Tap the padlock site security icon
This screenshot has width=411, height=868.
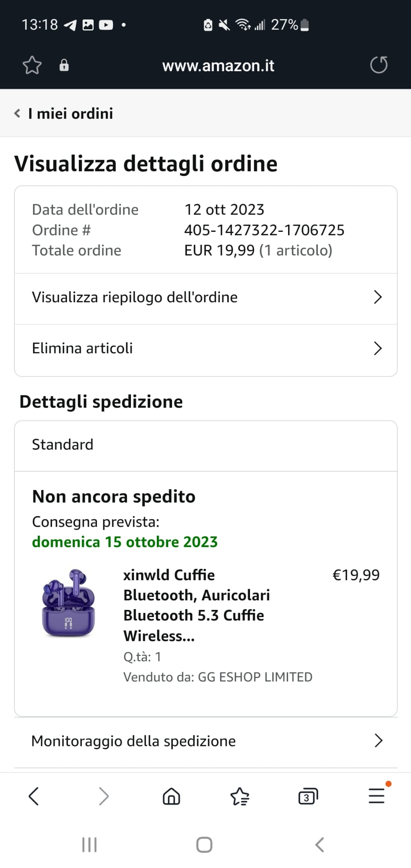coord(64,65)
